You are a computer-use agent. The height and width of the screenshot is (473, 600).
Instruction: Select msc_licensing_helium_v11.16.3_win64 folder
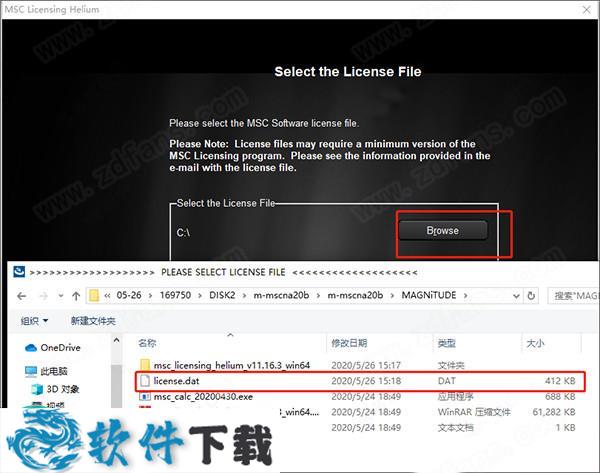coord(232,365)
